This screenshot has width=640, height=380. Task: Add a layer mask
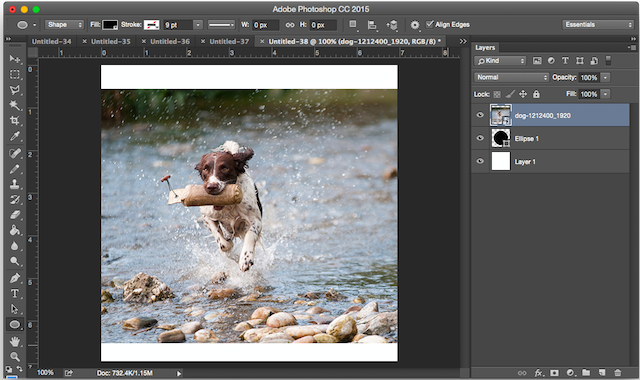(554, 373)
